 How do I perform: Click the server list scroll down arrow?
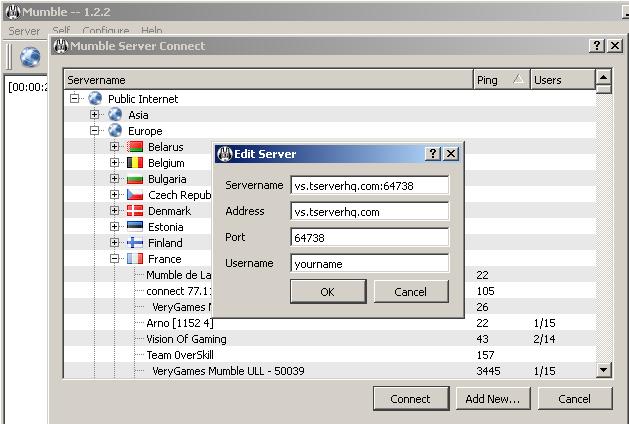pos(604,370)
